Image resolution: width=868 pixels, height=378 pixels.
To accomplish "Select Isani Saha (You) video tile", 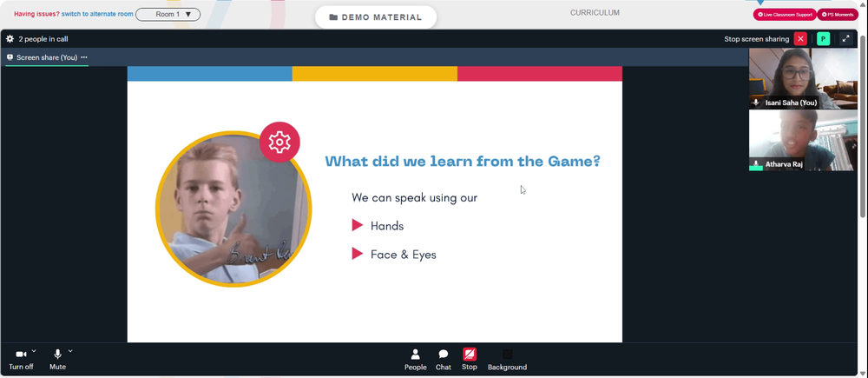I will click(x=803, y=79).
